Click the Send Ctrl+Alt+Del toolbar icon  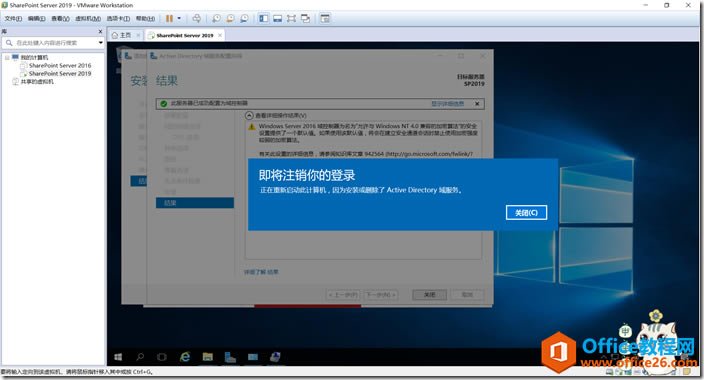click(197, 18)
